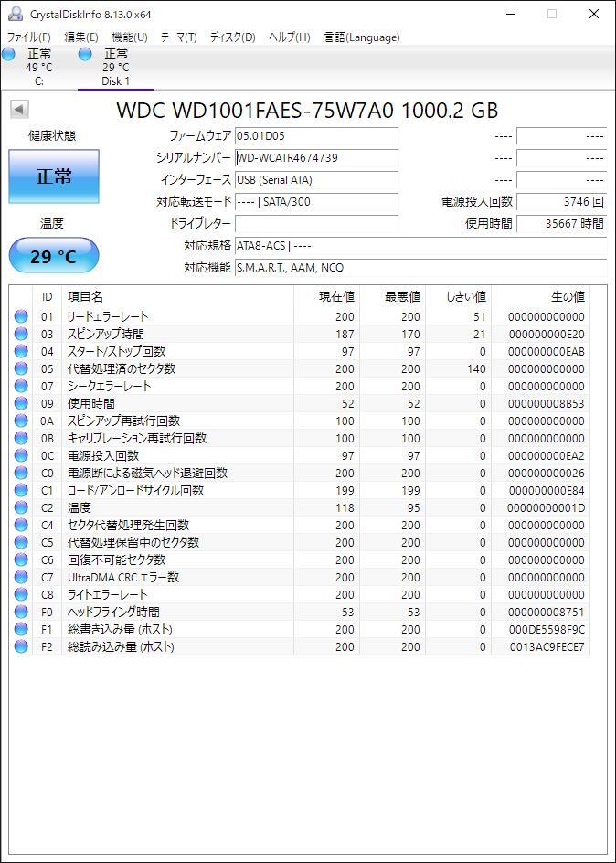Select the Disk 1 tab
The image size is (616, 863).
(x=115, y=67)
